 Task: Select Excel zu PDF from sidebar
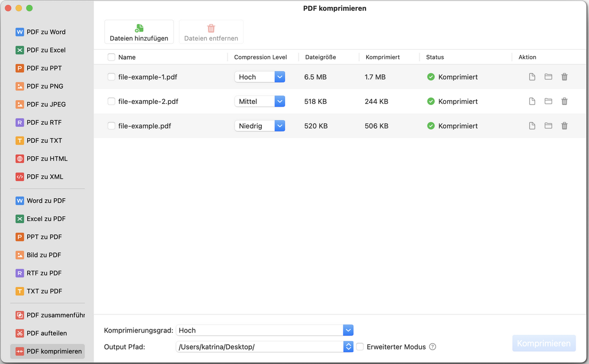46,219
